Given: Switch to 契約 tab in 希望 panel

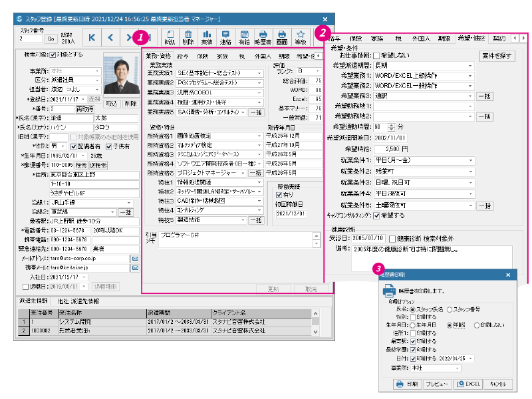Looking at the screenshot, I should coord(499,39).
